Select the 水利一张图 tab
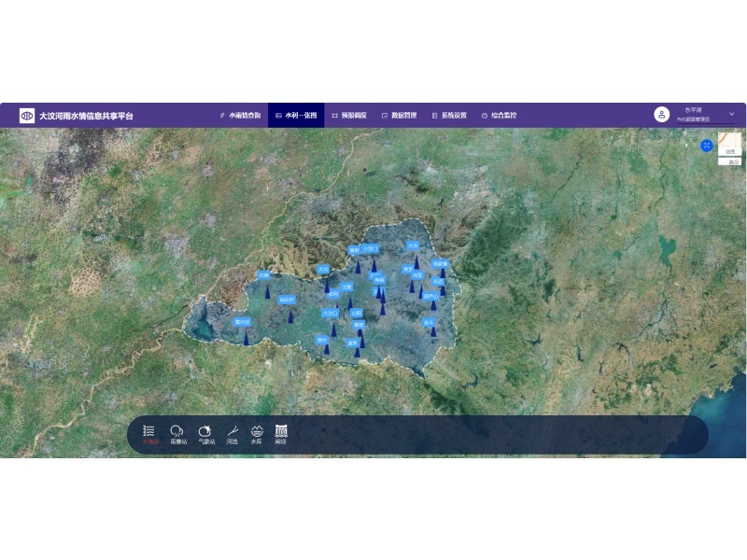The image size is (747, 560). click(x=296, y=116)
